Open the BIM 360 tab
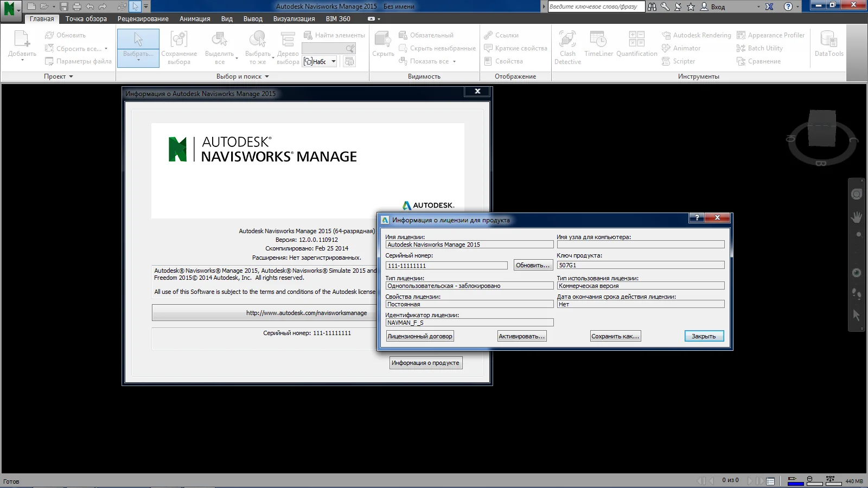This screenshot has width=868, height=488. (x=338, y=19)
